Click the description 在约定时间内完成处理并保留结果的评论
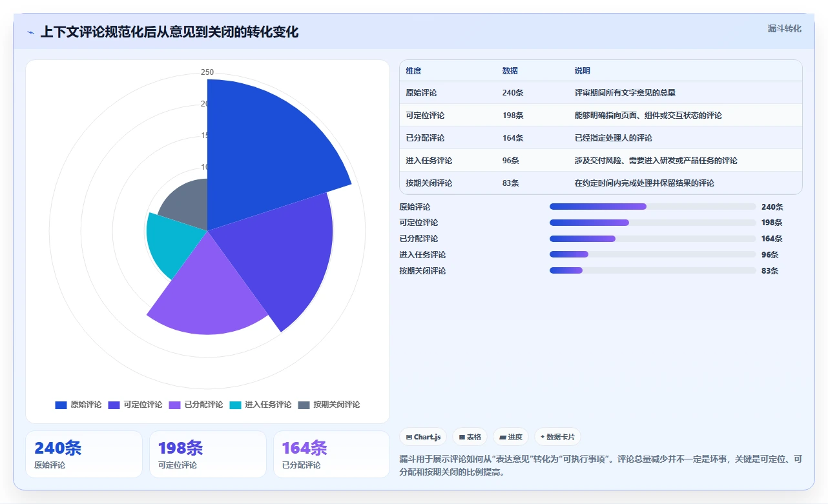 pyautogui.click(x=645, y=183)
